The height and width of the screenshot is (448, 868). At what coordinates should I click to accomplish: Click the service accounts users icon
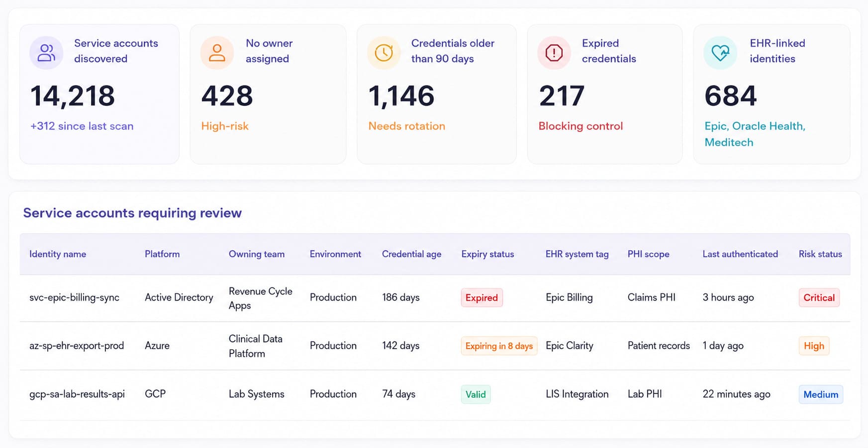pyautogui.click(x=46, y=53)
